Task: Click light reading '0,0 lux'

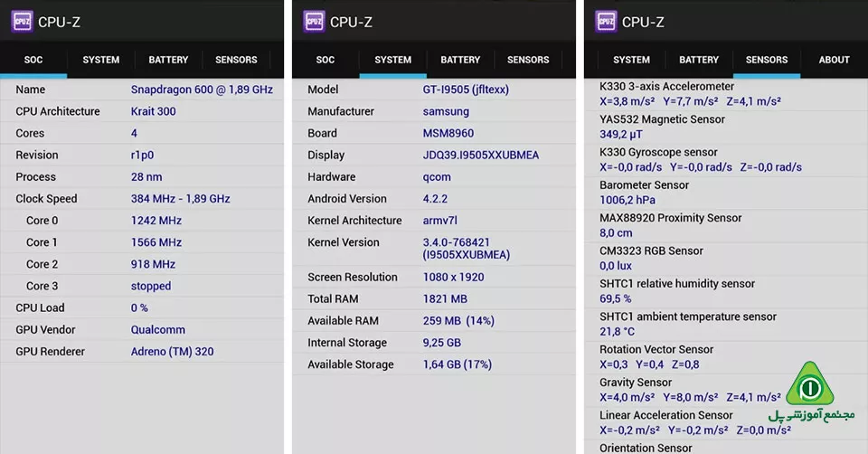Action: pyautogui.click(x=616, y=266)
